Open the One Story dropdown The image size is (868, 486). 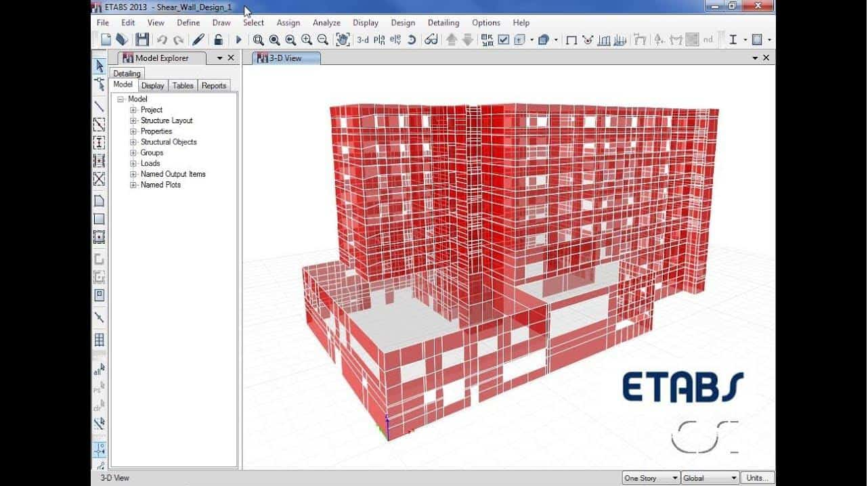(x=650, y=478)
